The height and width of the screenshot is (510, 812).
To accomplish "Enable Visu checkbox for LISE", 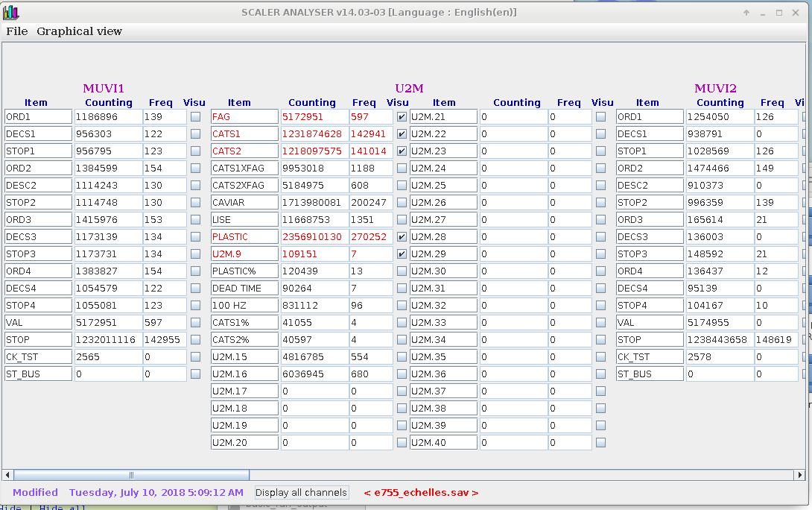I will coord(402,220).
